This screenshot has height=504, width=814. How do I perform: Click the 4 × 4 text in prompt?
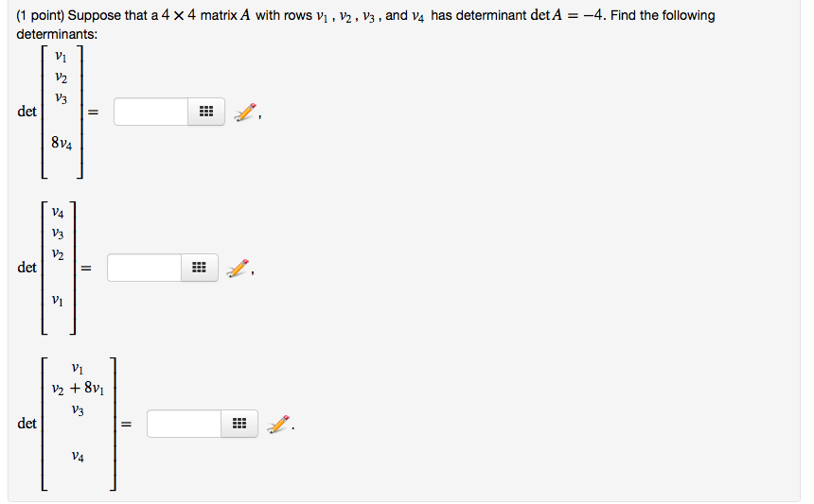click(x=178, y=15)
